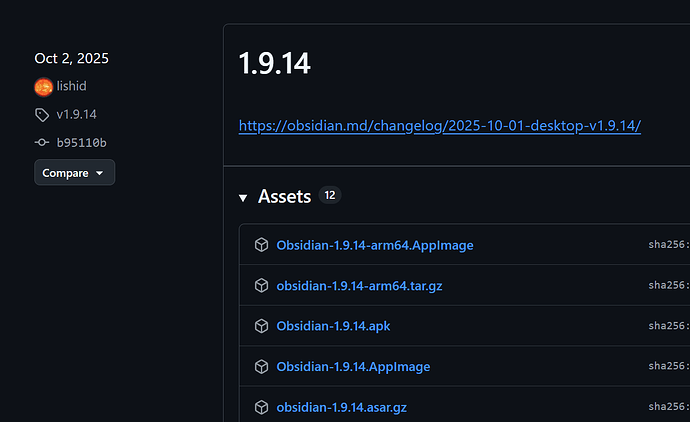The height and width of the screenshot is (422, 690).
Task: Open lishid's user profile link
Action: tap(71, 87)
